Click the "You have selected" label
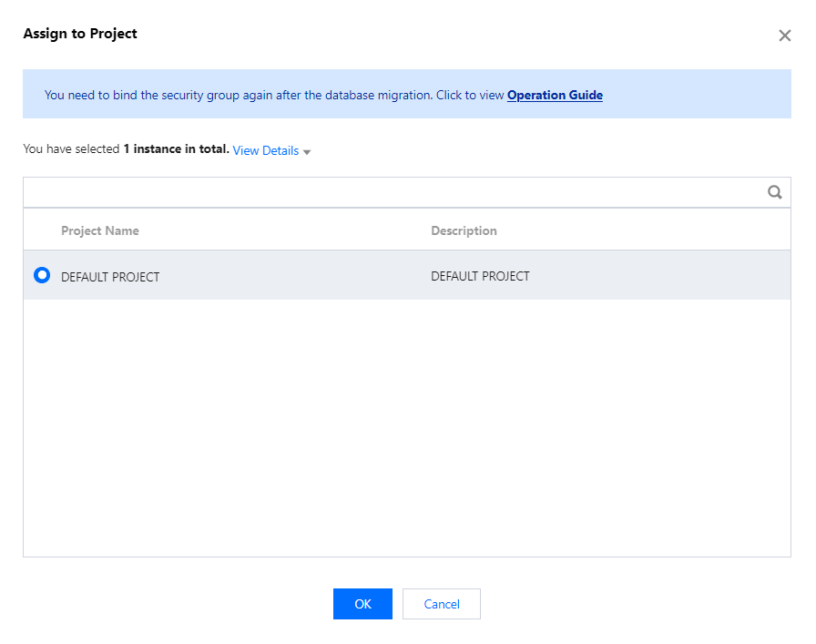 (71, 149)
